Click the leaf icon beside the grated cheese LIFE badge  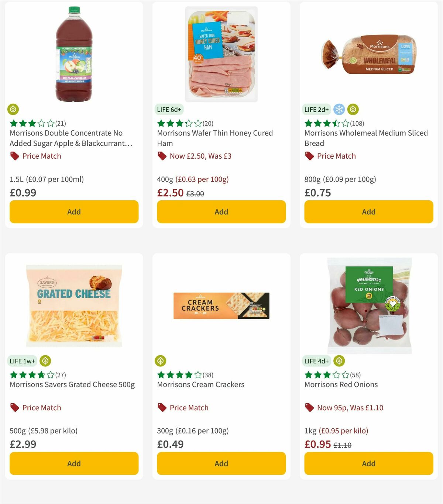45,361
